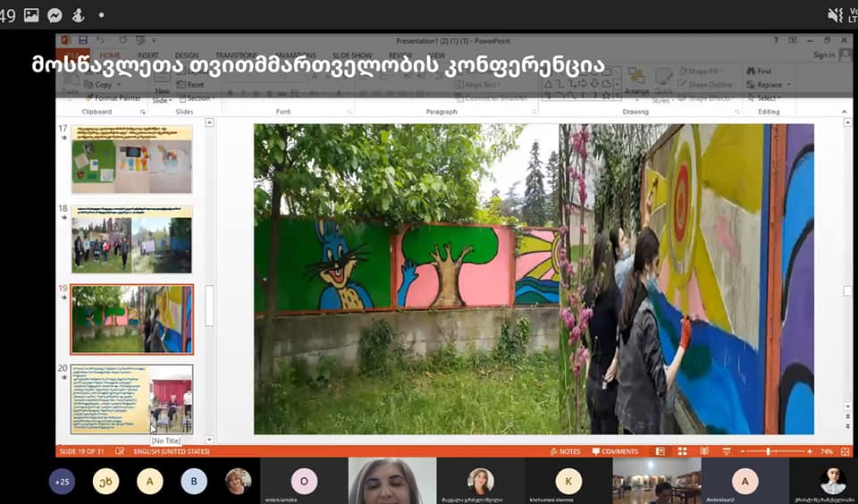Collapse the ribbon with the chevron
This screenshot has height=504, width=858.
click(845, 112)
